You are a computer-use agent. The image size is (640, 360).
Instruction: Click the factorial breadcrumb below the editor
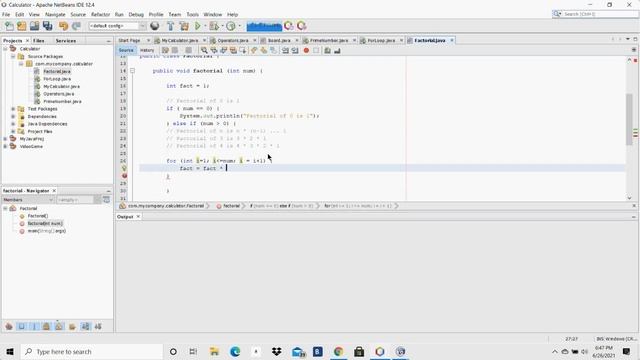(x=231, y=206)
